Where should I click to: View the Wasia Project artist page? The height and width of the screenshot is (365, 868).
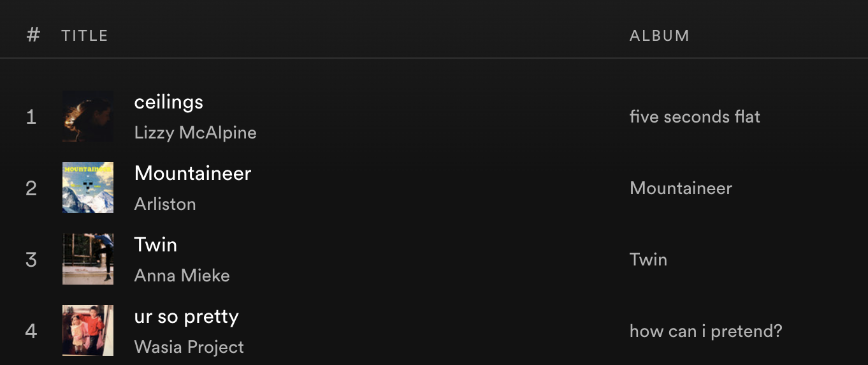coord(189,347)
